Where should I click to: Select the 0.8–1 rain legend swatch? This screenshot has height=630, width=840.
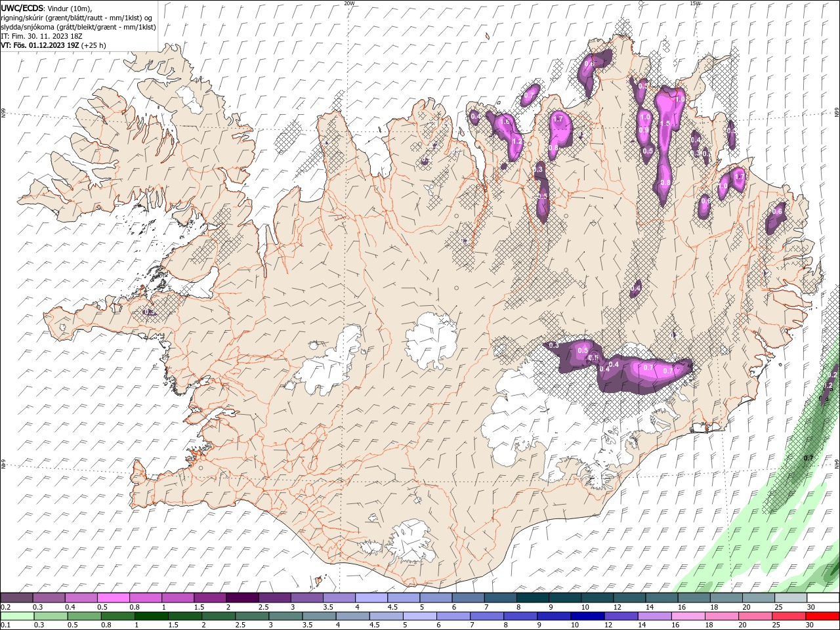click(118, 616)
